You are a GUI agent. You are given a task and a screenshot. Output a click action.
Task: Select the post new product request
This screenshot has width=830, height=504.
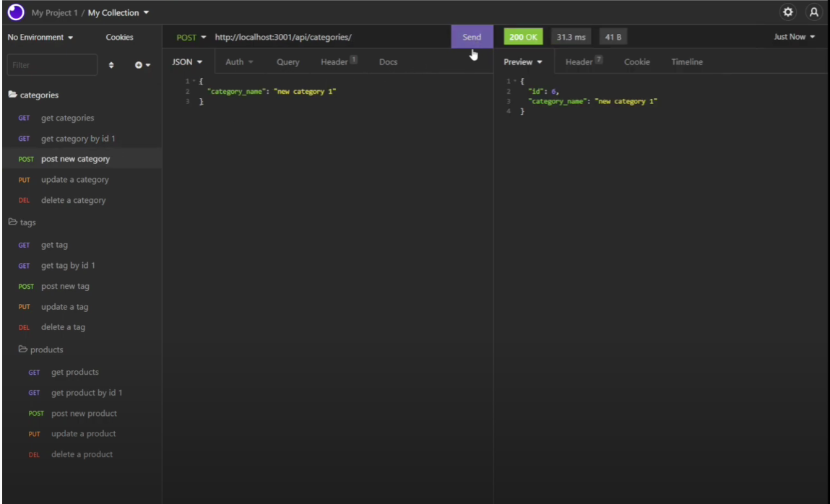point(82,413)
